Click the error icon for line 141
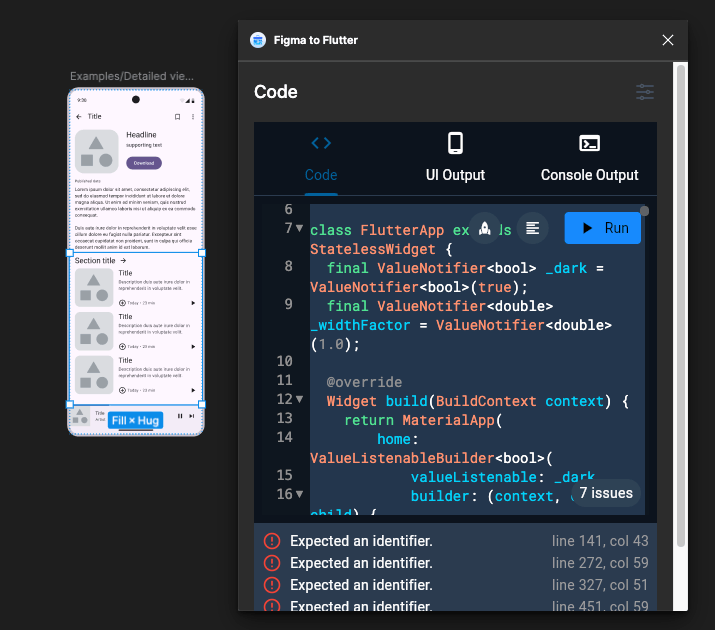 point(272,541)
